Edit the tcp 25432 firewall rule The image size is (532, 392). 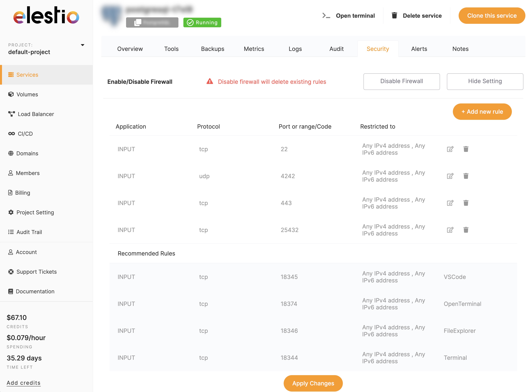(x=450, y=230)
